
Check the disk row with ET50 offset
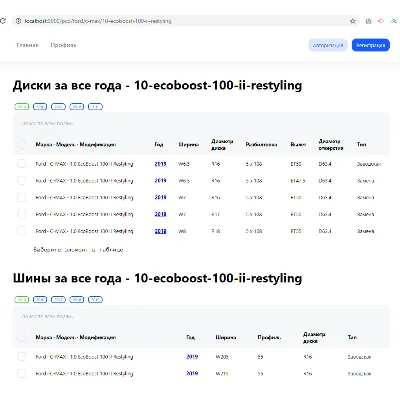click(x=21, y=164)
